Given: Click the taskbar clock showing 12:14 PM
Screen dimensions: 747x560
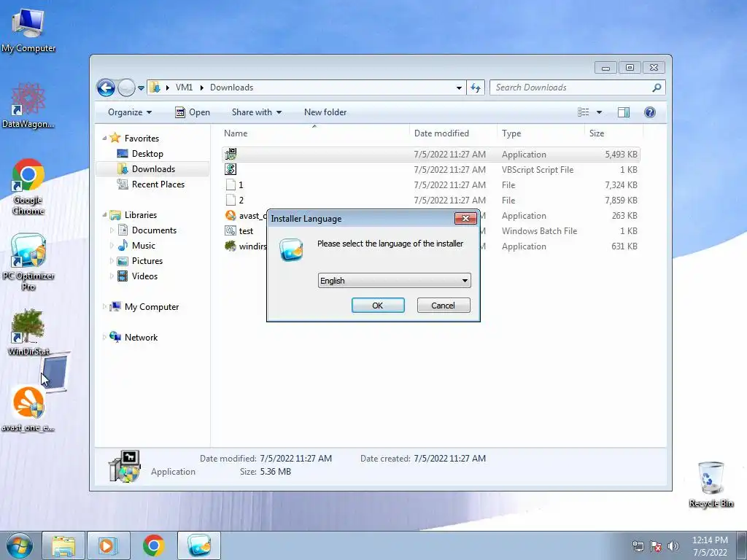Looking at the screenshot, I should pos(709,546).
